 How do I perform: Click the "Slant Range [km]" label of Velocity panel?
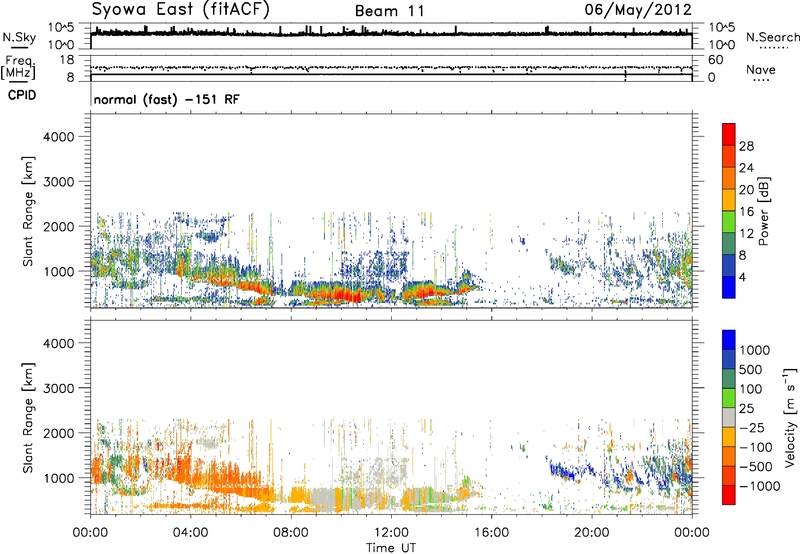pos(28,418)
